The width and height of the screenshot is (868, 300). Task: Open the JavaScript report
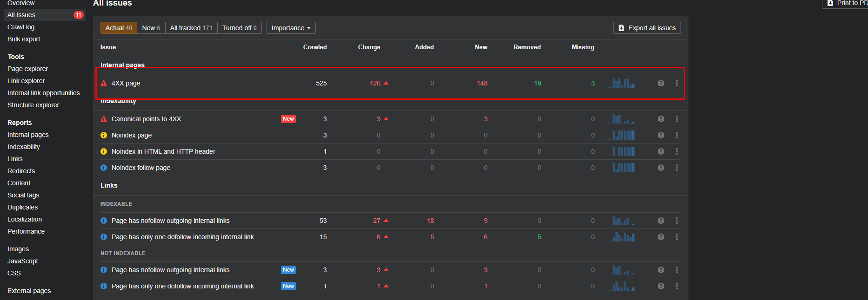pos(23,261)
